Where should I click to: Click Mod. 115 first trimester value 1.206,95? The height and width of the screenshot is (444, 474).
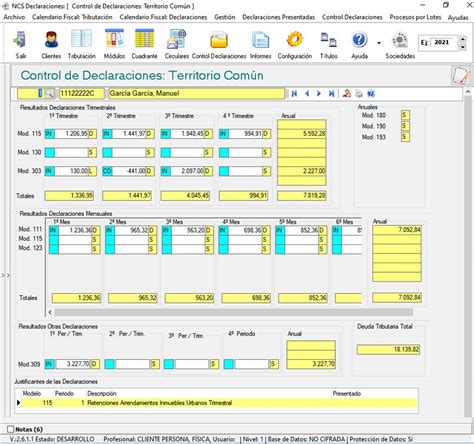[71, 134]
